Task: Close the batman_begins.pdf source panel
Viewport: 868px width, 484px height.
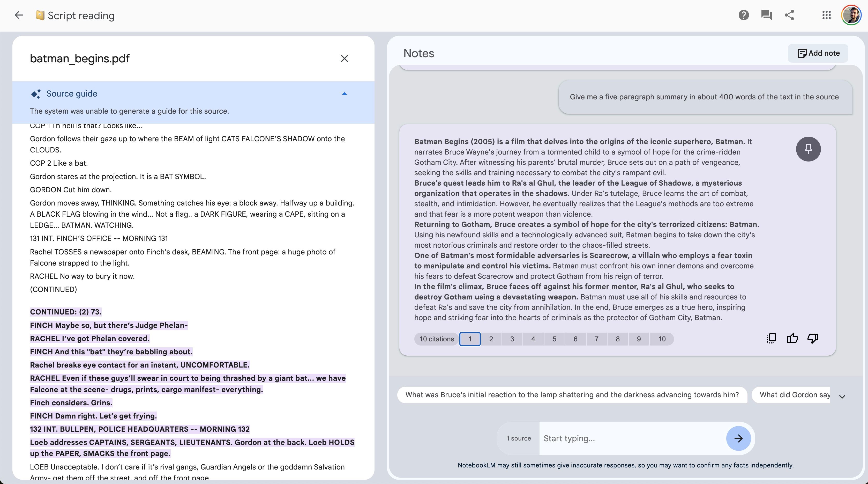Action: [344, 58]
